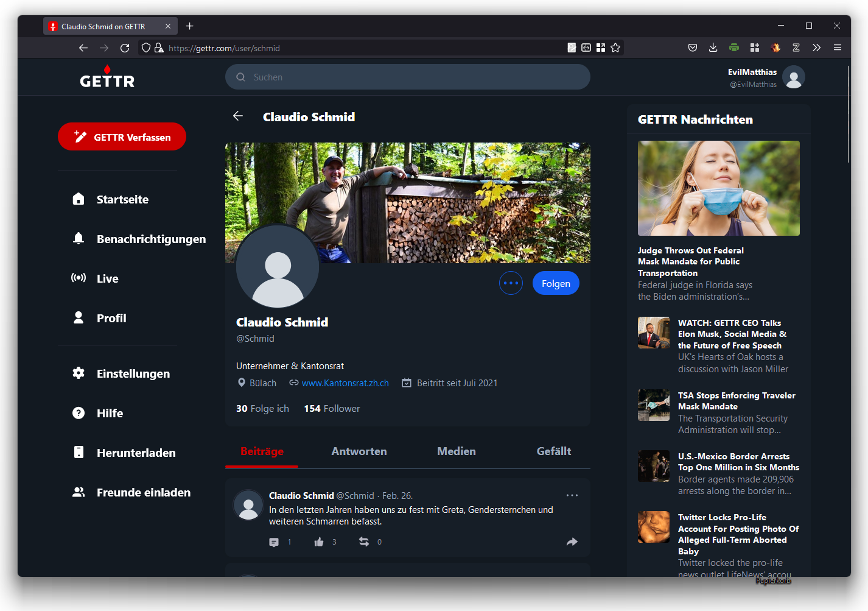Open Startseite from the sidebar
868x611 pixels.
[x=111, y=199]
